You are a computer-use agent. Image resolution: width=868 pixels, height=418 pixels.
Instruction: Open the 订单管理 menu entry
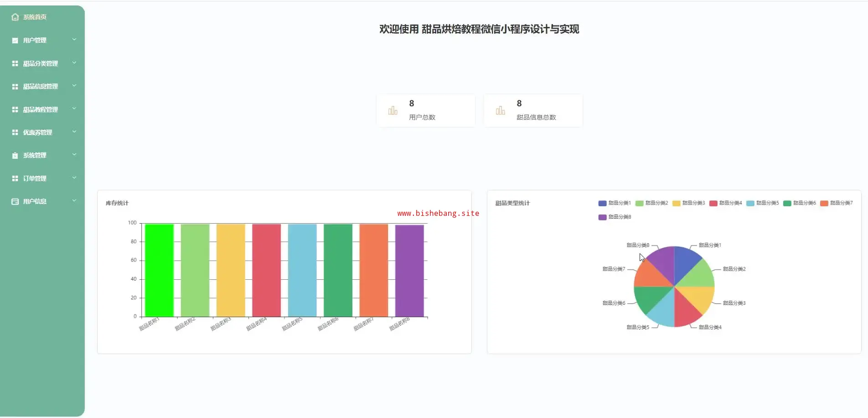point(35,178)
